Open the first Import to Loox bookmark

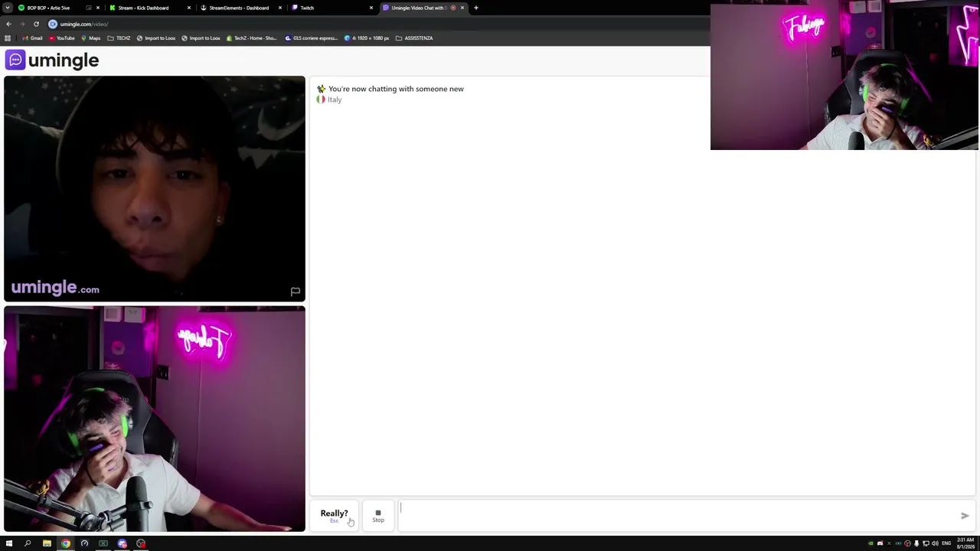[155, 38]
